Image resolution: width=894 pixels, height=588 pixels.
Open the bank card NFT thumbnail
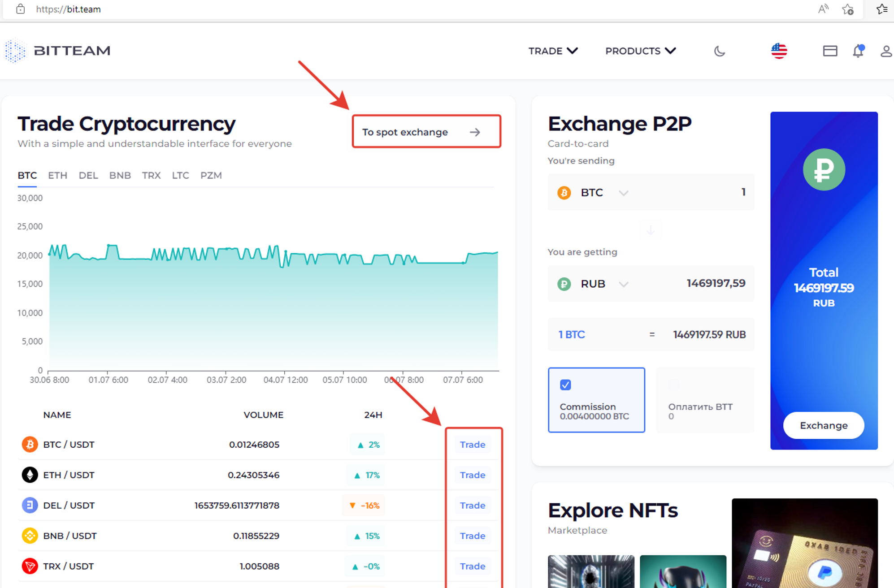click(805, 543)
